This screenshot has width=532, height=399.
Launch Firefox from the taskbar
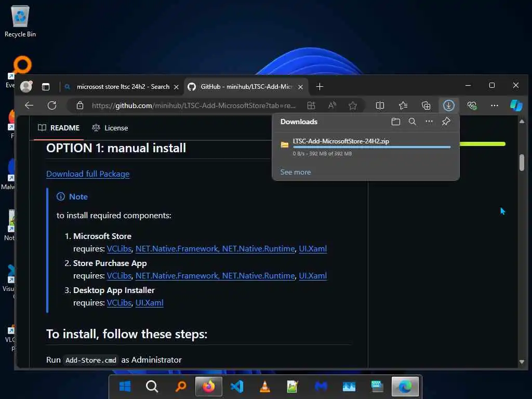click(209, 386)
